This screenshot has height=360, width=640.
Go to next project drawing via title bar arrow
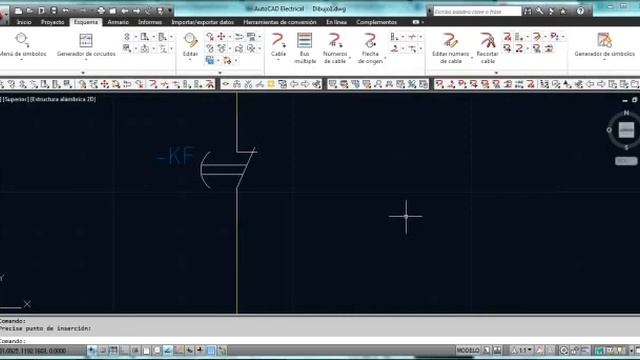[137, 11]
